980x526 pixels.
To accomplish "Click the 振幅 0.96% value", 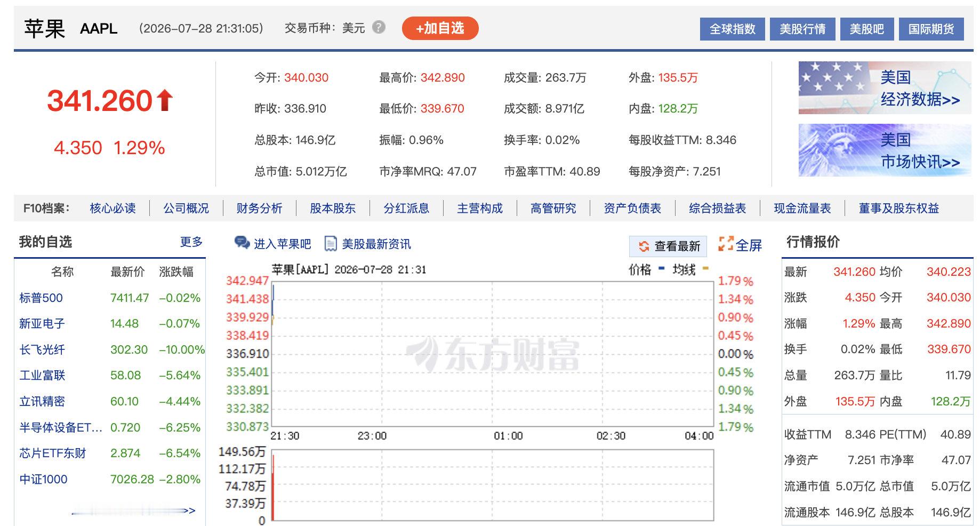I will pos(426,140).
